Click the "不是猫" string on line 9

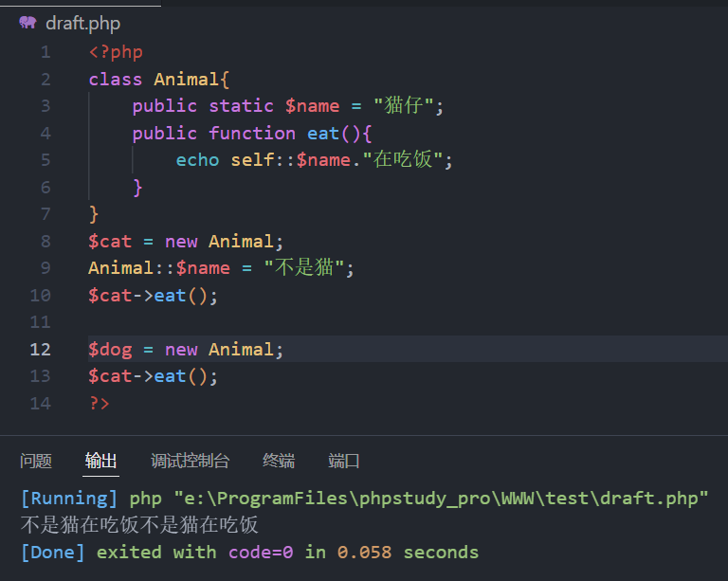pos(303,268)
